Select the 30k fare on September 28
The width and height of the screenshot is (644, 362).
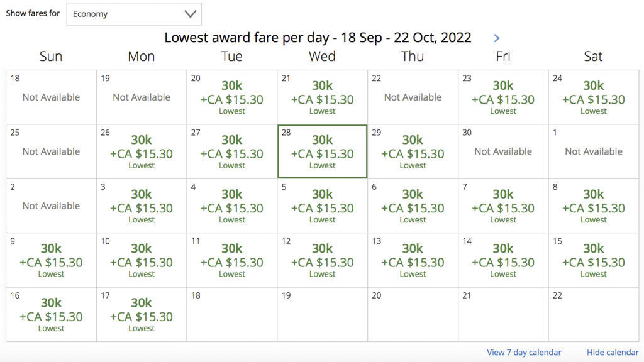coord(323,151)
